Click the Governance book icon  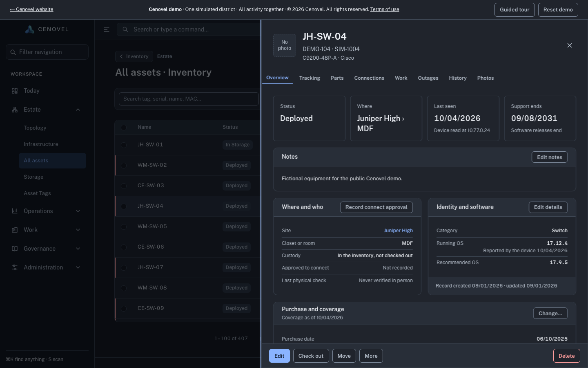coord(15,249)
